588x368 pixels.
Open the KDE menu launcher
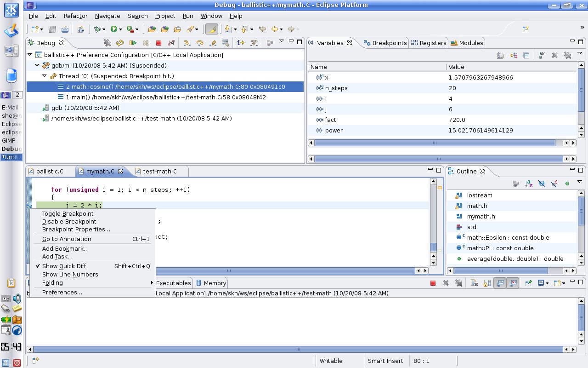click(x=11, y=9)
